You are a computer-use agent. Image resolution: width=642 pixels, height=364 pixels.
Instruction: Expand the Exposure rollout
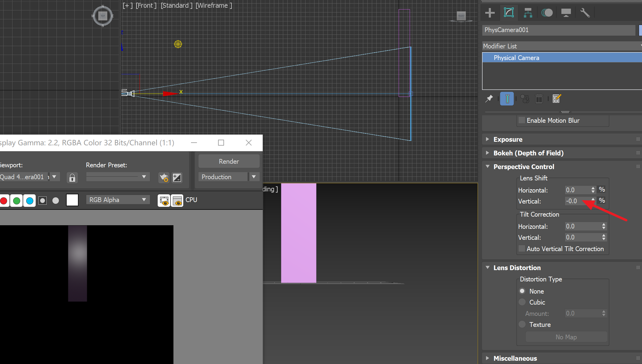(508, 139)
